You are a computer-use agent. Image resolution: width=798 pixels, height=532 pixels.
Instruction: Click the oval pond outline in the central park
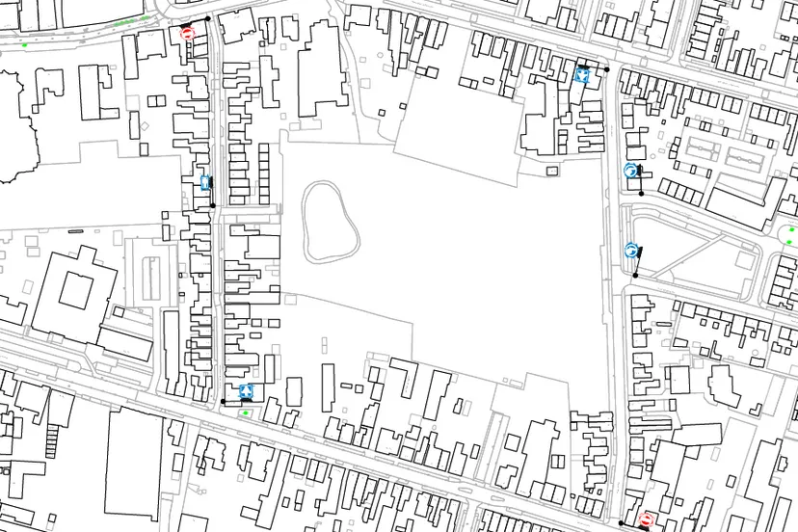331,221
